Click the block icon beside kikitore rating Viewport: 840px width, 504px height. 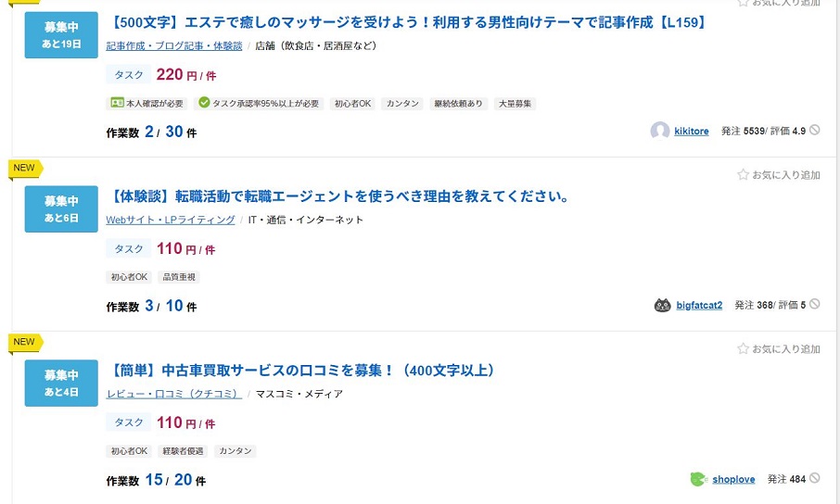[x=814, y=130]
